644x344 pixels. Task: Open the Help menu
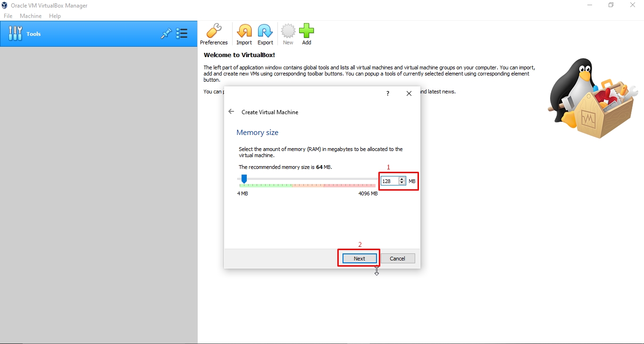pyautogui.click(x=55, y=16)
